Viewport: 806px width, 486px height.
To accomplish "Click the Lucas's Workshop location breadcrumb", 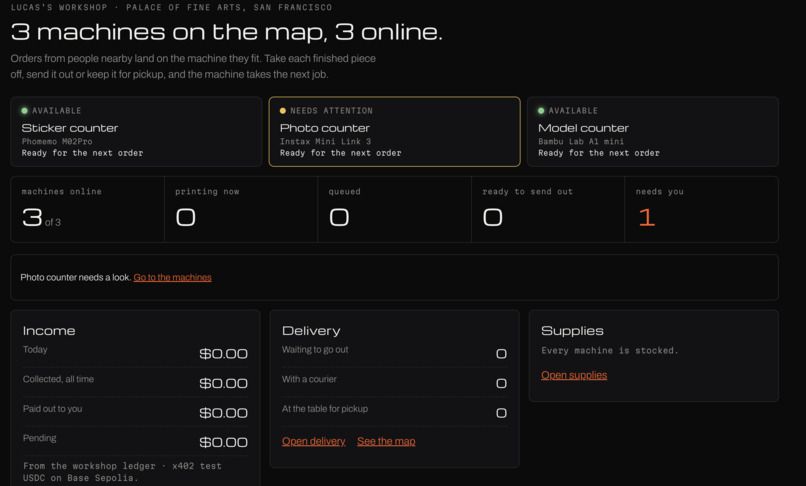I will [171, 7].
